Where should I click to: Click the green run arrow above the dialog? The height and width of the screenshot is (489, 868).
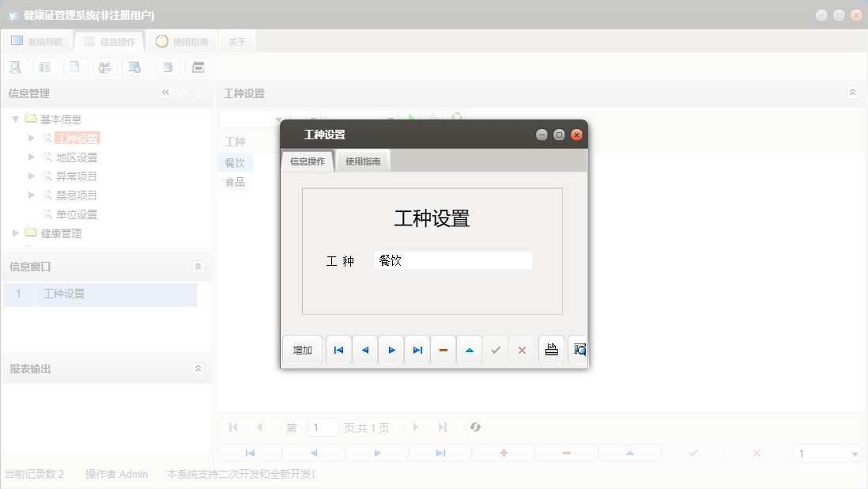(x=413, y=117)
